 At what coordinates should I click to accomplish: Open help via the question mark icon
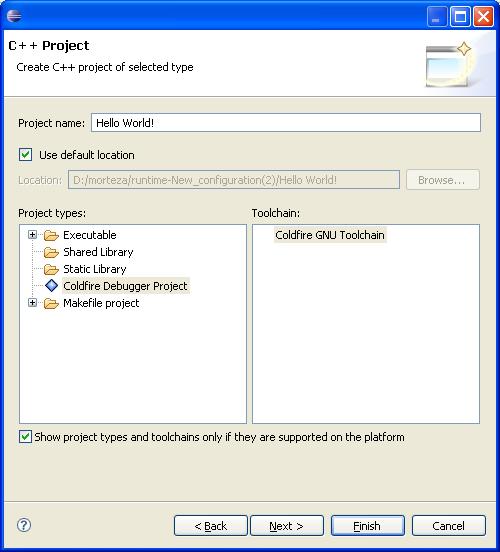pos(24,525)
